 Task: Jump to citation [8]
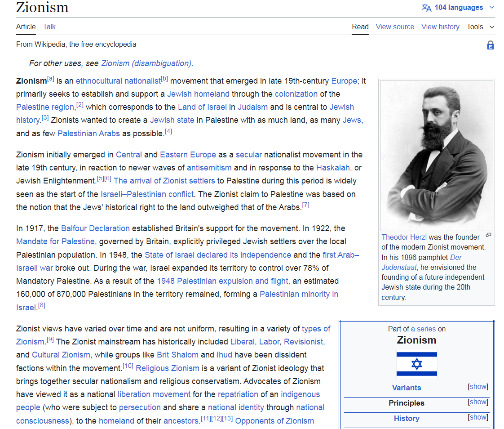point(41,305)
